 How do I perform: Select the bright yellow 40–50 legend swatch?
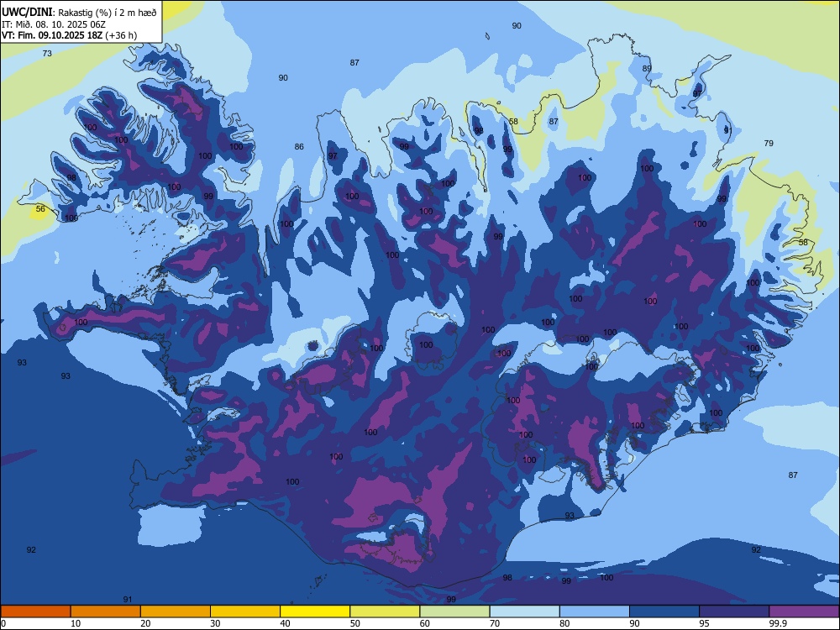click(315, 612)
